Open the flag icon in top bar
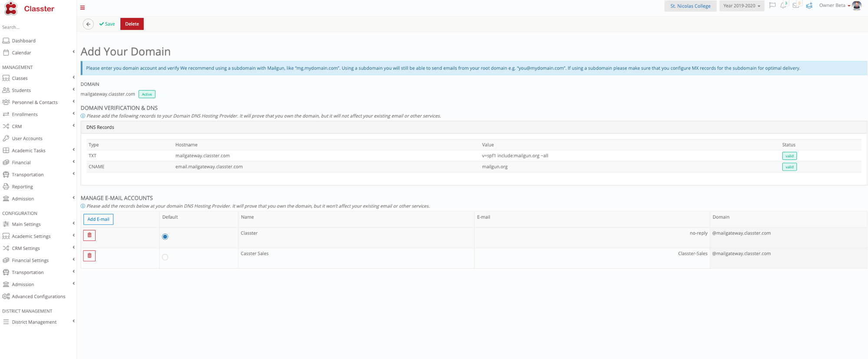This screenshot has width=868, height=359. pyautogui.click(x=772, y=6)
